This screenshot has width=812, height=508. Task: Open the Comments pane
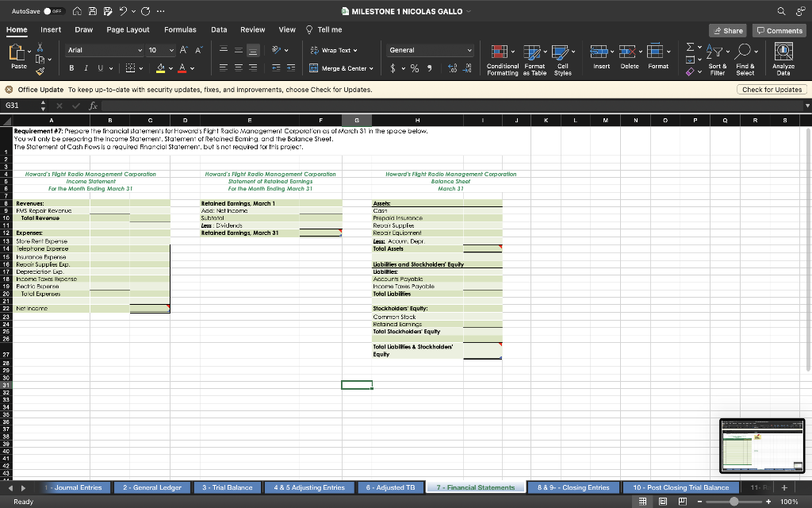pos(779,31)
